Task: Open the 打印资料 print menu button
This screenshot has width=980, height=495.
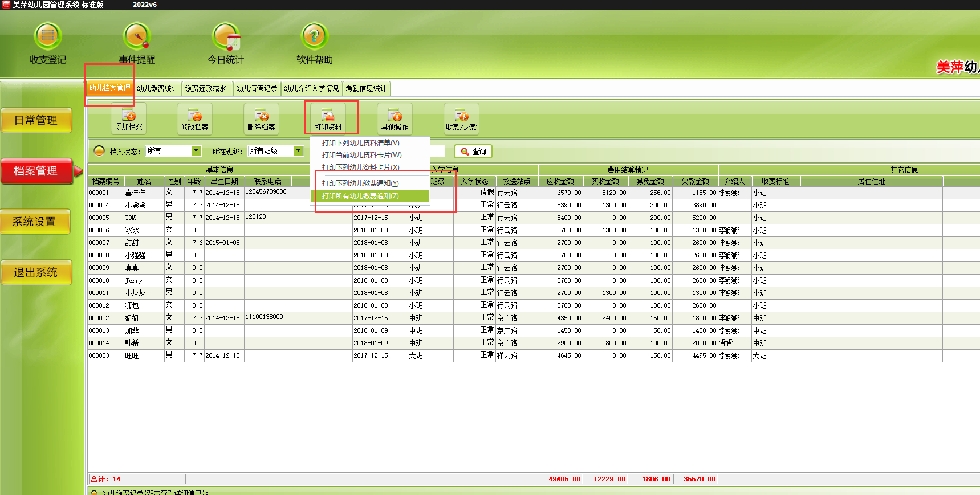Action: click(x=328, y=118)
